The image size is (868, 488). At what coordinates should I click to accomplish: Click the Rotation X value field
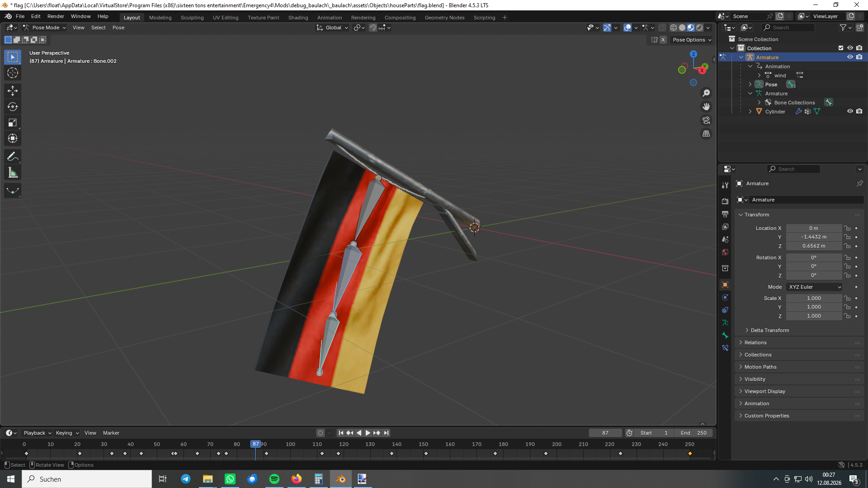click(x=814, y=258)
